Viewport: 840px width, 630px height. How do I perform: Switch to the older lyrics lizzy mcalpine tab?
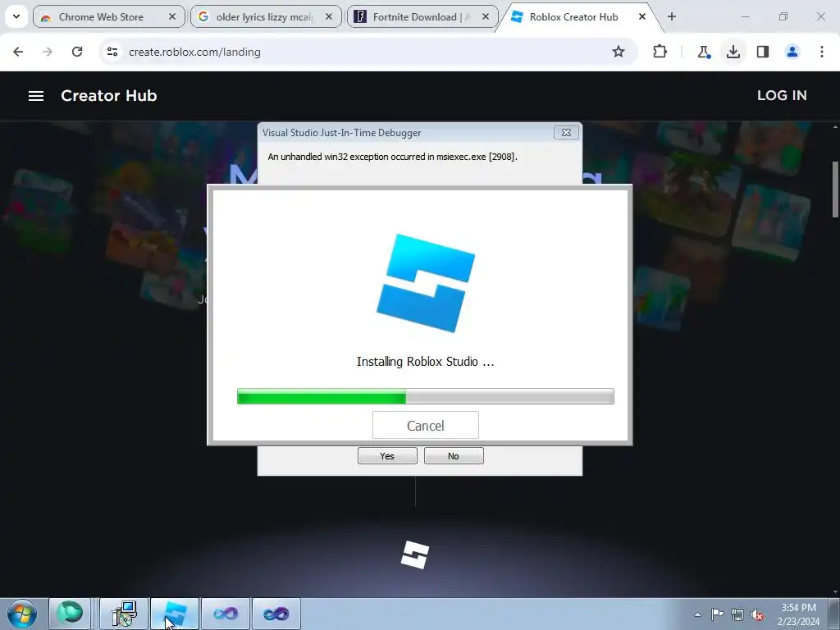[x=266, y=17]
